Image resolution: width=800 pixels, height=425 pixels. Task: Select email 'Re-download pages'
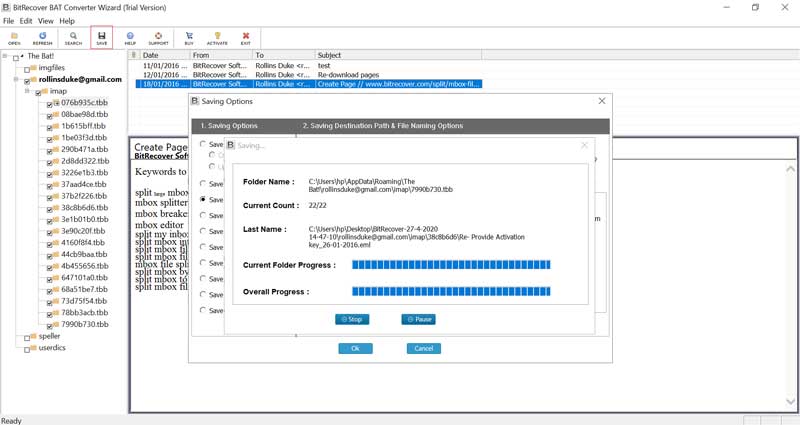(308, 75)
